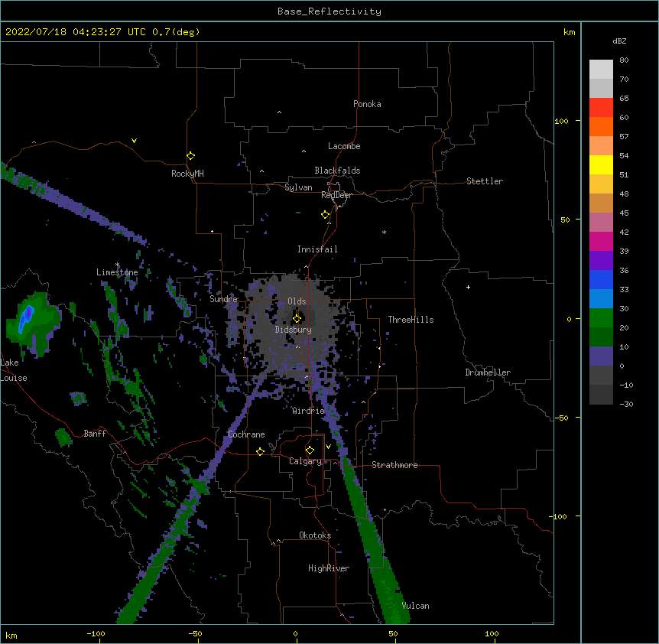Click the Okotoks city label

click(315, 535)
